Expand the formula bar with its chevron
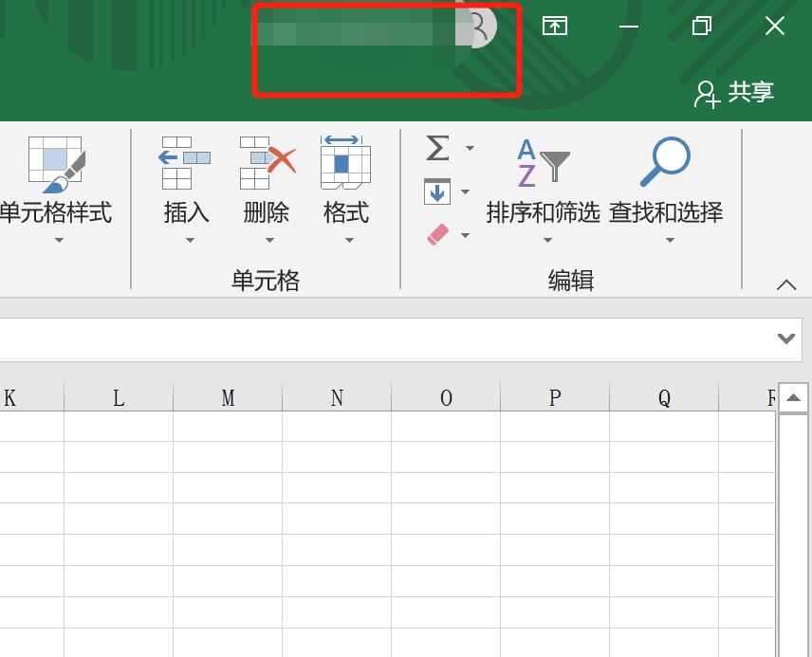The height and width of the screenshot is (657, 812). coord(785,338)
